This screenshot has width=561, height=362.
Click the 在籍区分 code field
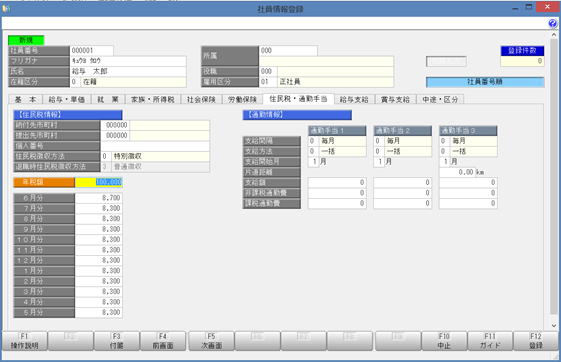[x=75, y=82]
